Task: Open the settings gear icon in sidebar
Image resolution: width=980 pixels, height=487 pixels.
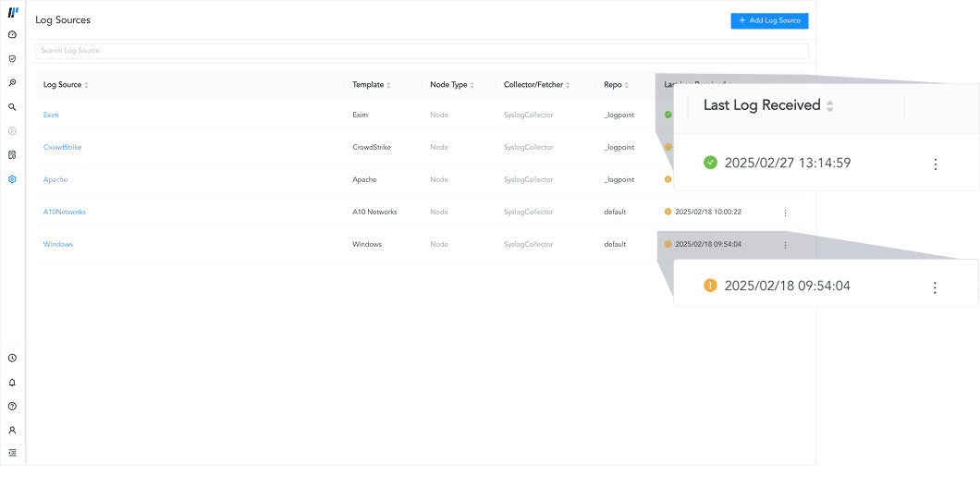Action: 12,179
